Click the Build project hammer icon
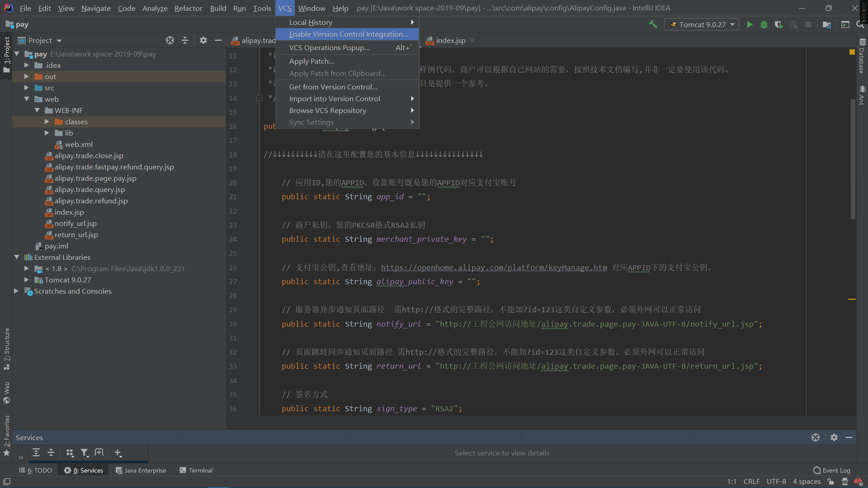 [653, 24]
